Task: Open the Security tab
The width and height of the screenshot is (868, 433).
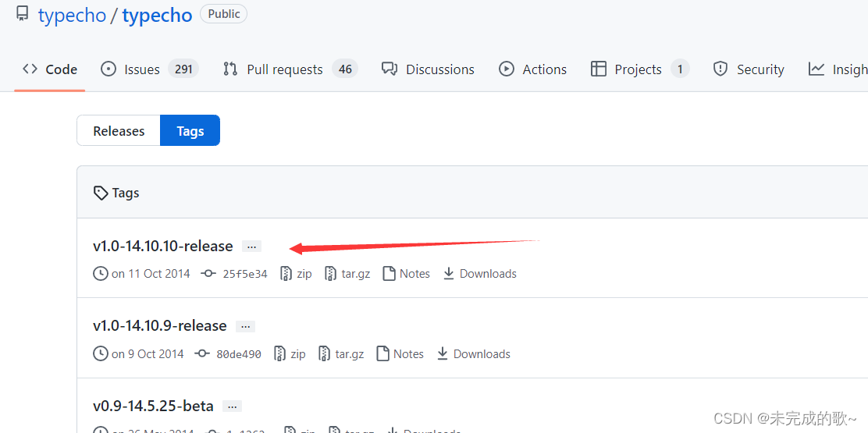Action: [749, 69]
